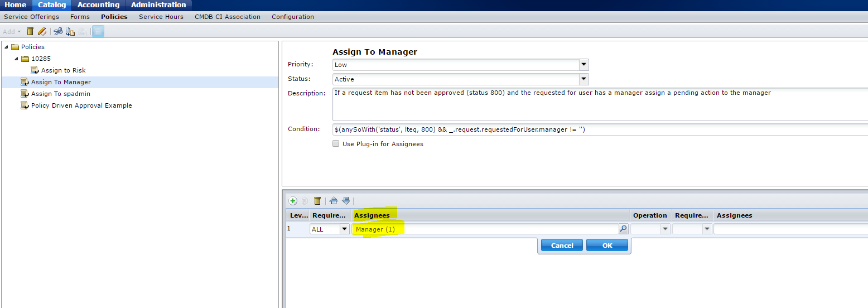Click level number 1 cell
The image size is (868, 308).
pyautogui.click(x=289, y=228)
